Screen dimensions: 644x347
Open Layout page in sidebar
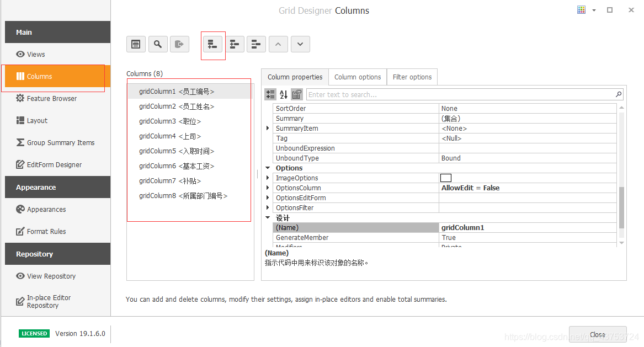[57, 121]
